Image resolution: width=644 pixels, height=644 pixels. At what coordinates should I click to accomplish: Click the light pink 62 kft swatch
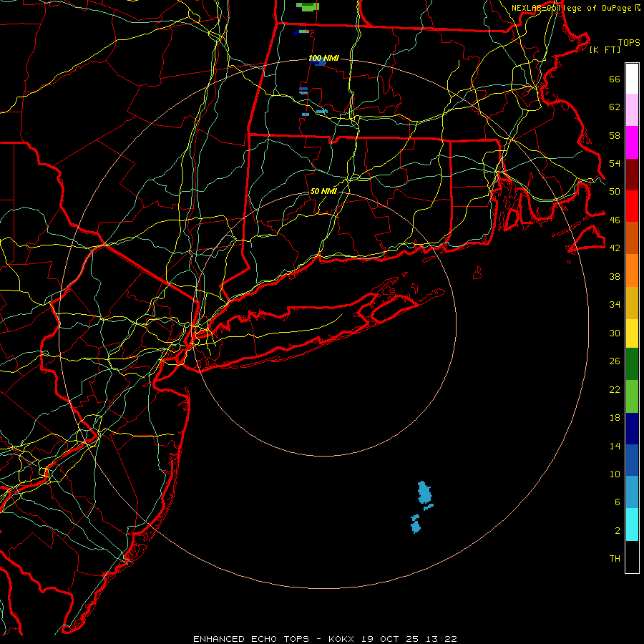pyautogui.click(x=632, y=110)
